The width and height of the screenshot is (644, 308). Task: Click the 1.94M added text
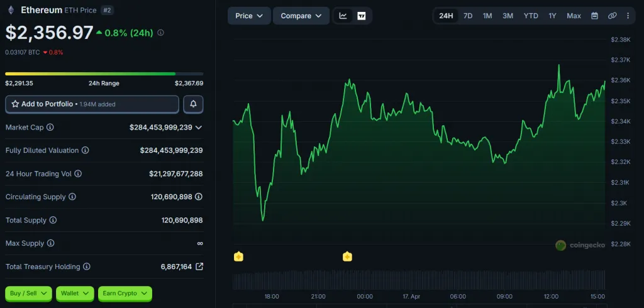pyautogui.click(x=97, y=104)
